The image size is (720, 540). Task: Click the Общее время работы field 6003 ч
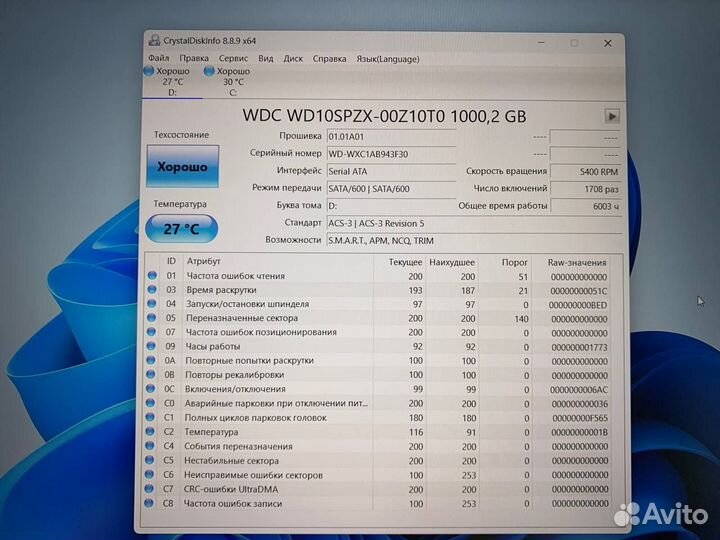click(x=585, y=206)
